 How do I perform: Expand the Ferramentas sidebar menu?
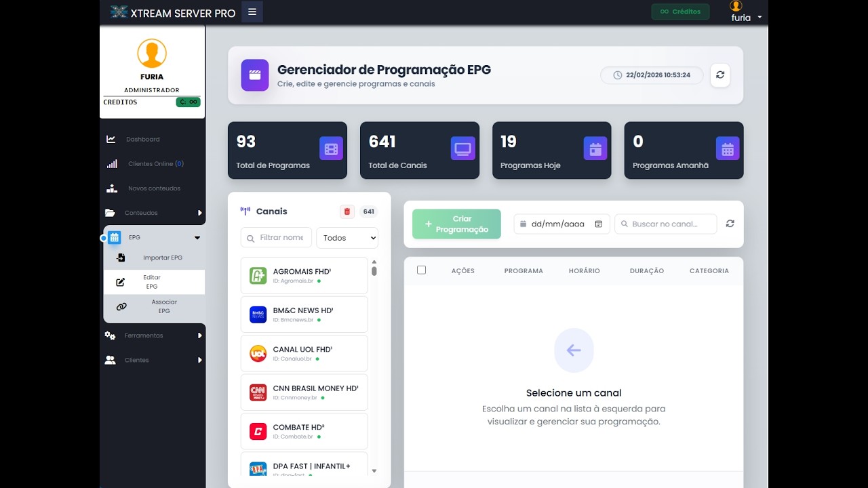click(153, 335)
